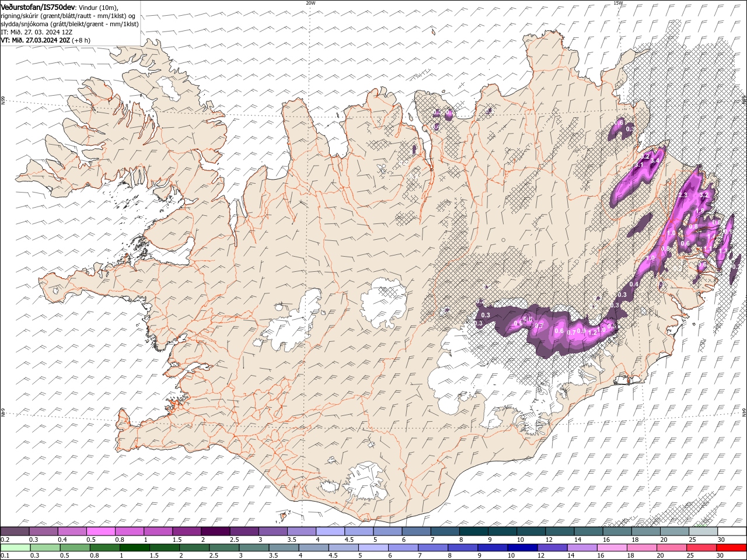This screenshot has height=560, width=747.
Task: Pick the 3.5 swatch in upper snow legend
Action: click(302, 531)
